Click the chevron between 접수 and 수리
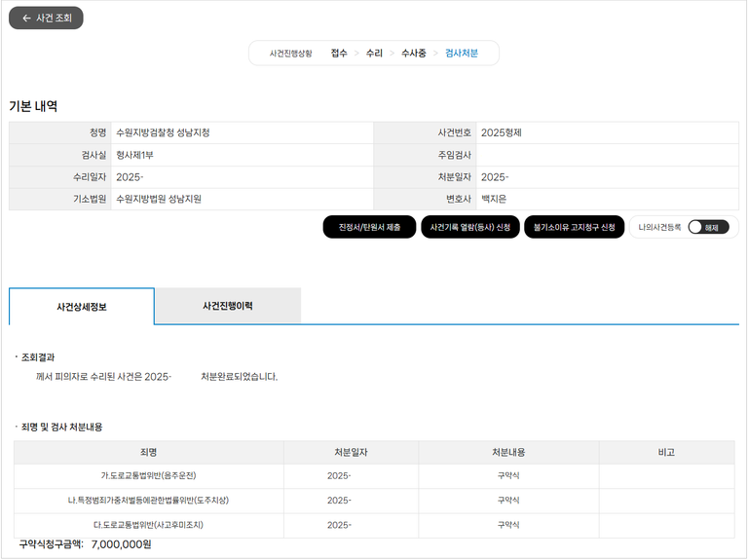The height and width of the screenshot is (560, 748). 356,53
